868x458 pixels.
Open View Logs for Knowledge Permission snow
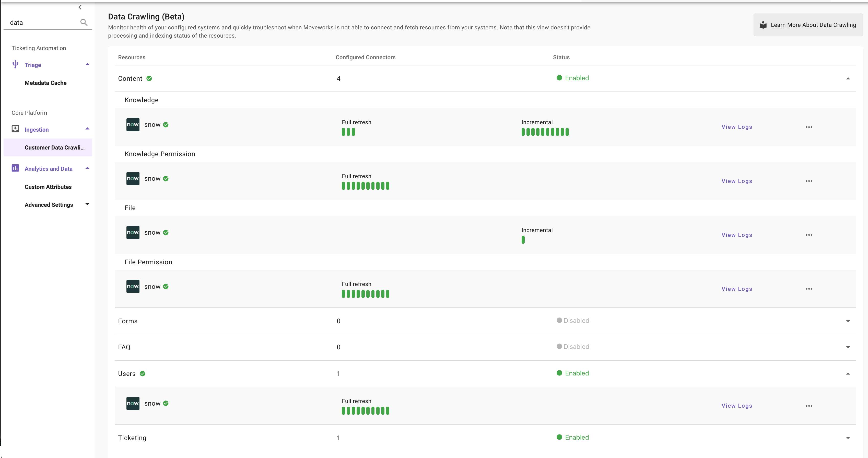click(737, 181)
